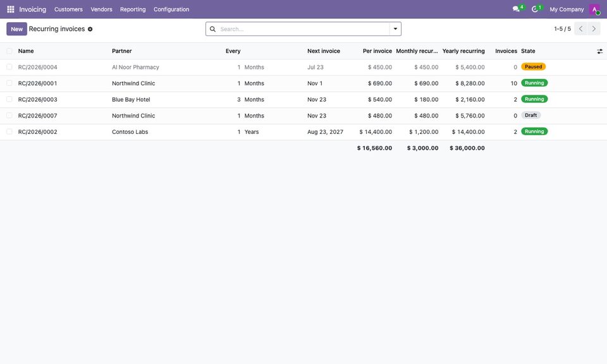Go to previous page arrow
The width and height of the screenshot is (607, 364).
580,28
